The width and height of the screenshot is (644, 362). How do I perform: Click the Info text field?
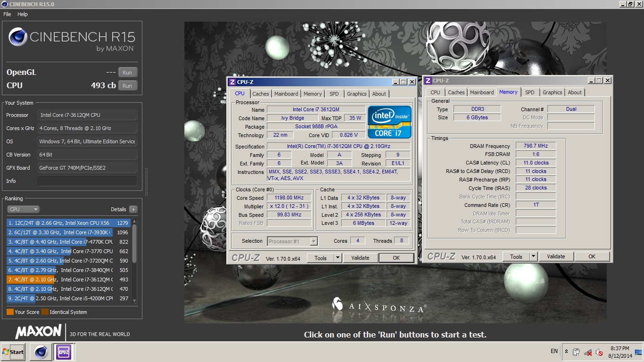pyautogui.click(x=87, y=181)
